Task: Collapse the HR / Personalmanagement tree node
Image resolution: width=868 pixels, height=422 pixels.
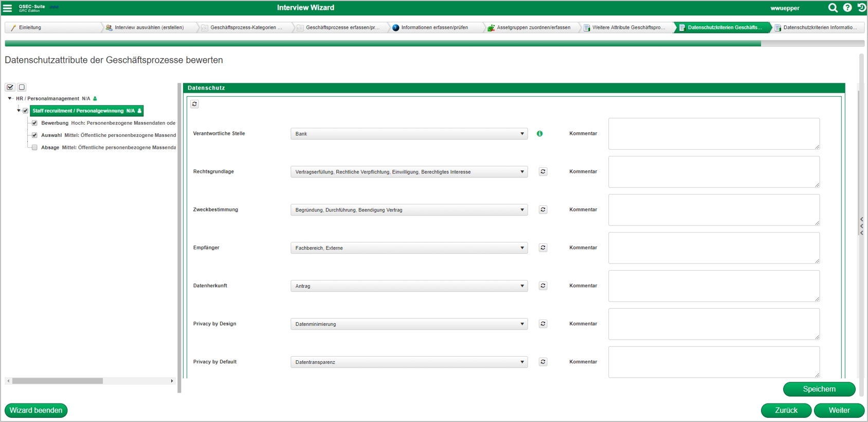Action: 10,98
